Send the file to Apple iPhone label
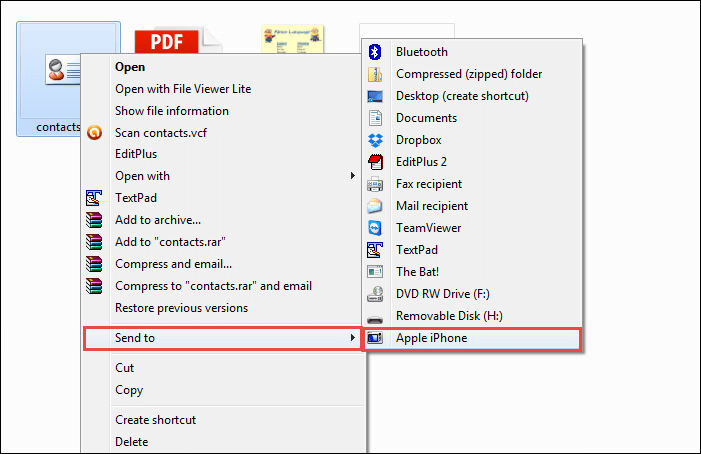Screen dimensions: 701x454 432,338
